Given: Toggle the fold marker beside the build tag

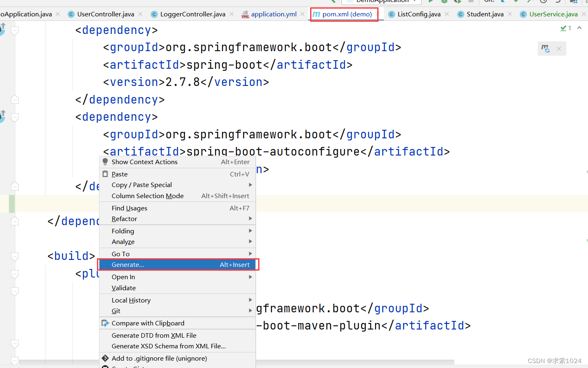Looking at the screenshot, I should pos(15,256).
